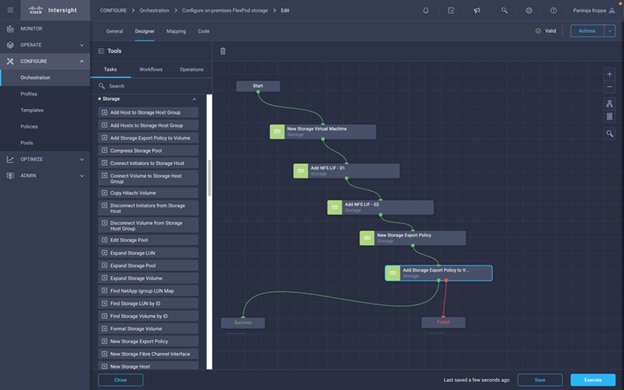Select the Failed end node
The height and width of the screenshot is (390, 624).
coord(443,322)
